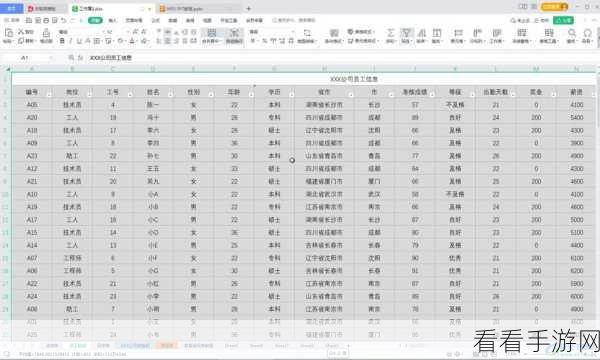This screenshot has width=600, height=360.
Task: Select the cell 陈一 in 姓名 column
Action: click(x=153, y=105)
